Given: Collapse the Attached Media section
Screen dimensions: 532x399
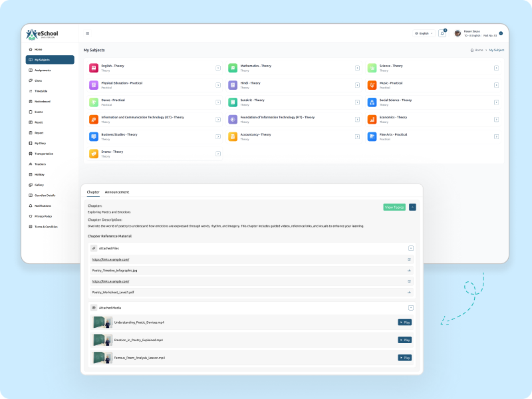Looking at the screenshot, I should click(x=410, y=308).
